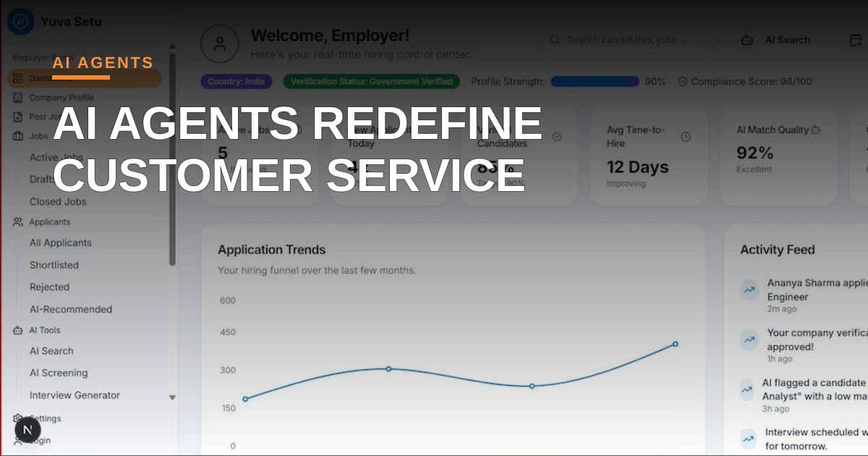
Task: Collapse the AI Tools sidebar section
Action: pos(45,330)
